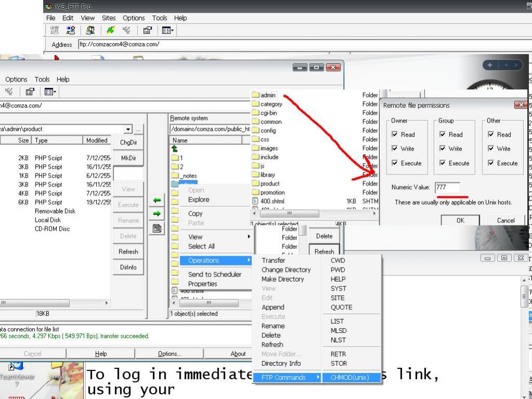This screenshot has height=399, width=532.
Task: Expand the Operations submenu in the context menu
Action: click(x=217, y=260)
